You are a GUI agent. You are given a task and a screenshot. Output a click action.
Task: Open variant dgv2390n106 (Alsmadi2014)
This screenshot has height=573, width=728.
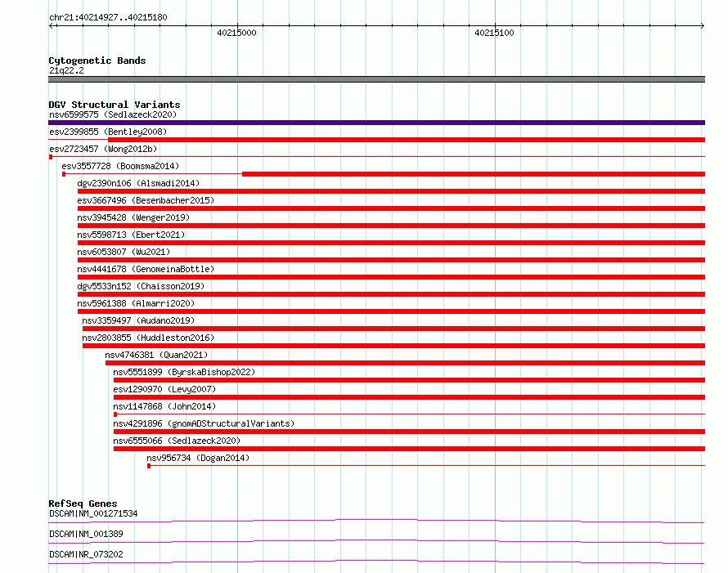(x=138, y=183)
